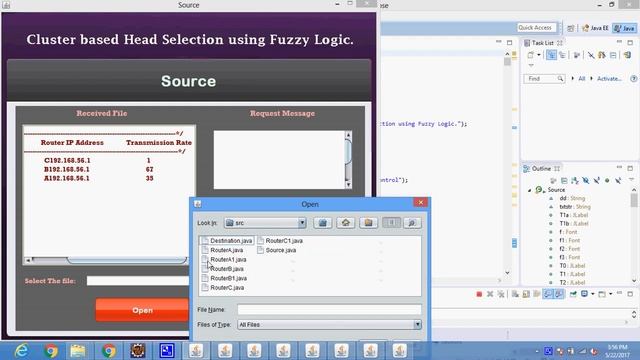Select RouterB.java in the file list

tap(223, 269)
